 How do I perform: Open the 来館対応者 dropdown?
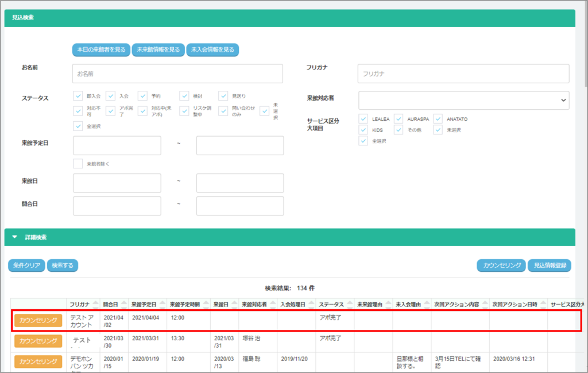(464, 100)
